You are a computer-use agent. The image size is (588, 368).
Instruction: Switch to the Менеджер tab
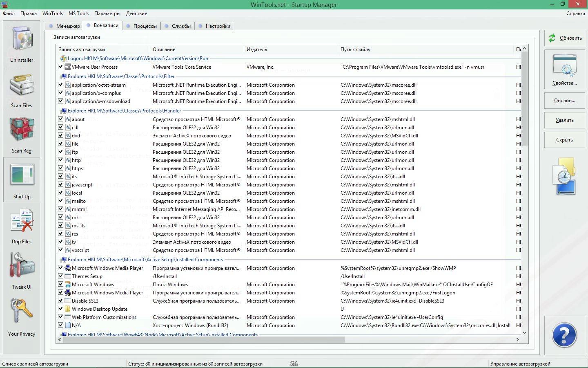tap(64, 26)
